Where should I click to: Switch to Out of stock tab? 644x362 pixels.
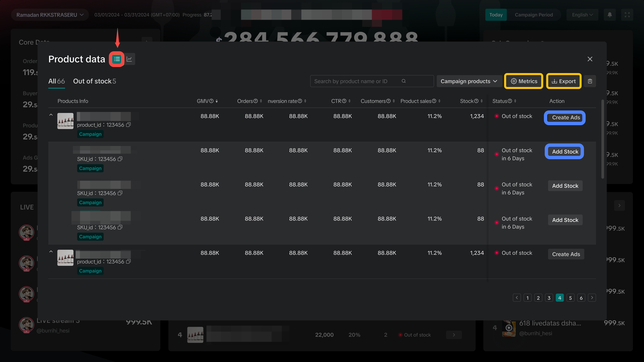coord(94,81)
